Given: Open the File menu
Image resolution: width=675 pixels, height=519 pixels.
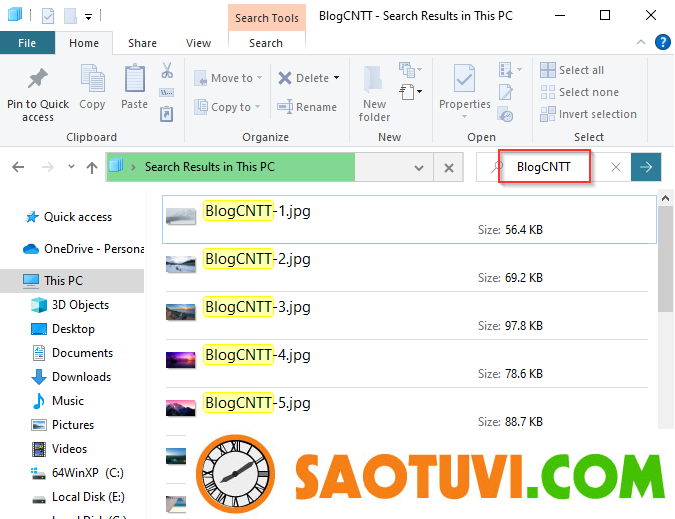Looking at the screenshot, I should [27, 43].
